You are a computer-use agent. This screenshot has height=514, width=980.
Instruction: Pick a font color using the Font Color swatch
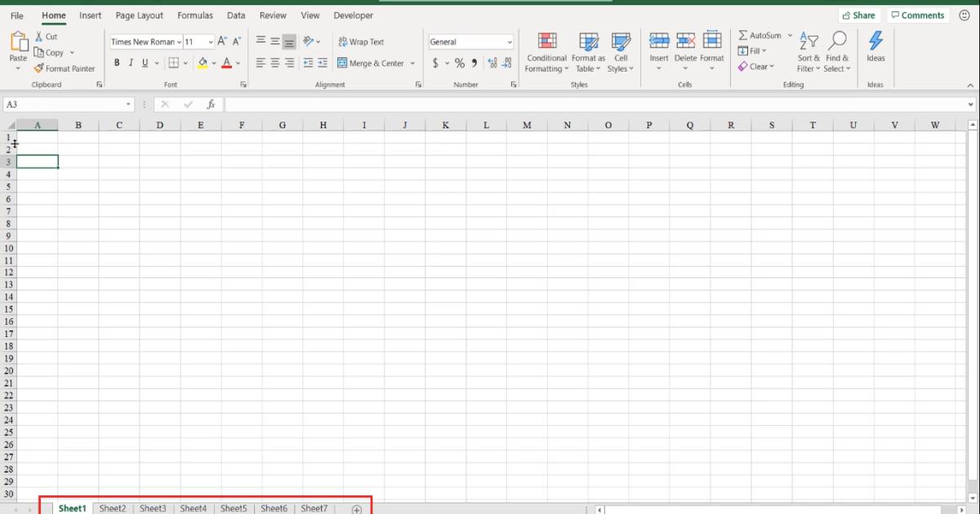(x=226, y=62)
